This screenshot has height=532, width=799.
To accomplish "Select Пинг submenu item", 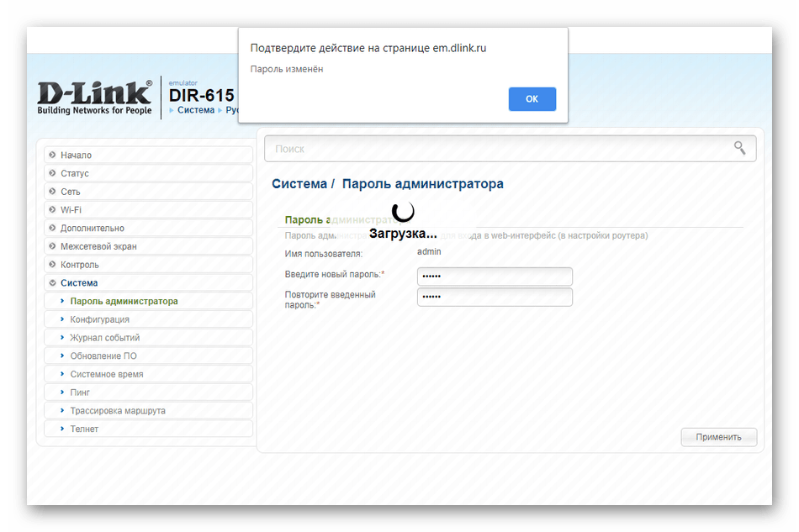I will [x=148, y=392].
